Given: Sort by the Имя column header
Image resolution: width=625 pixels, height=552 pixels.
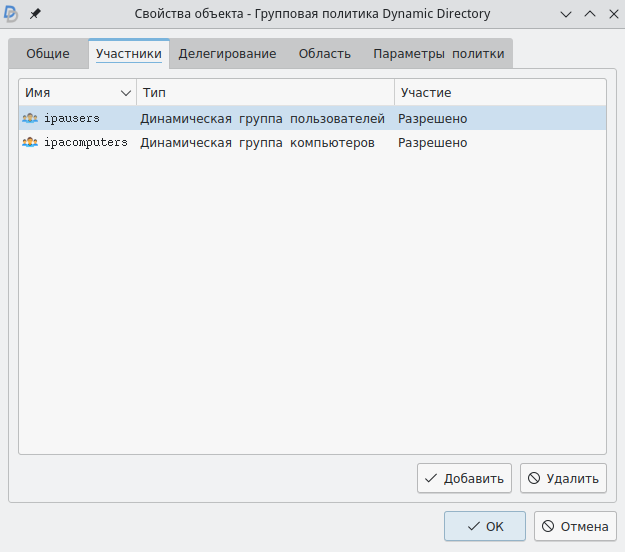Looking at the screenshot, I should pyautogui.click(x=60, y=93).
